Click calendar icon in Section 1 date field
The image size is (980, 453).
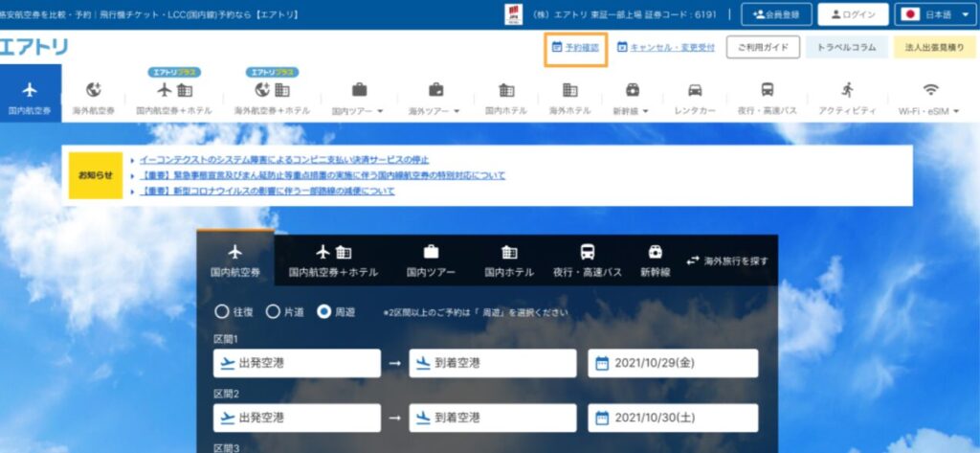[x=602, y=364]
